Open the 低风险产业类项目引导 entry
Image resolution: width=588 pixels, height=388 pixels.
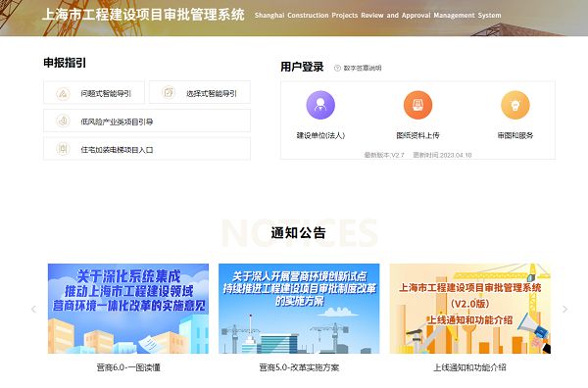[147, 121]
